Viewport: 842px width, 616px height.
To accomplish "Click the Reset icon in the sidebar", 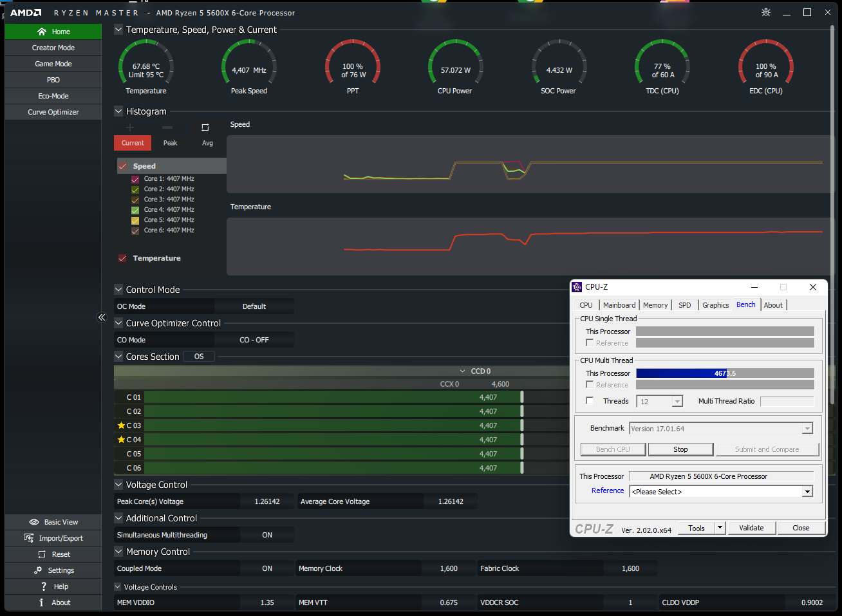I will (42, 554).
